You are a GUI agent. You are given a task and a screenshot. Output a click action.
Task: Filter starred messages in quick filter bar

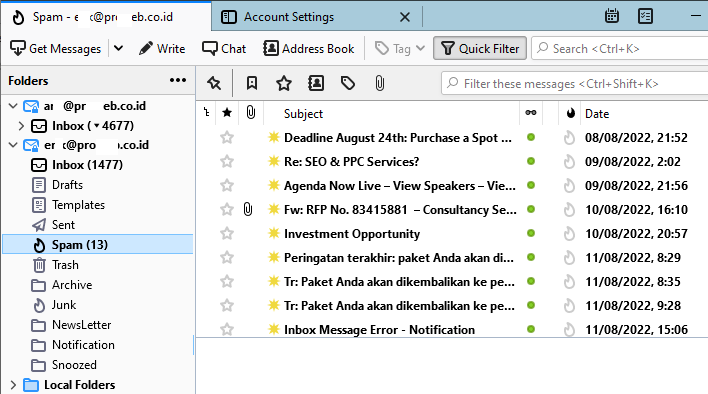pyautogui.click(x=284, y=83)
